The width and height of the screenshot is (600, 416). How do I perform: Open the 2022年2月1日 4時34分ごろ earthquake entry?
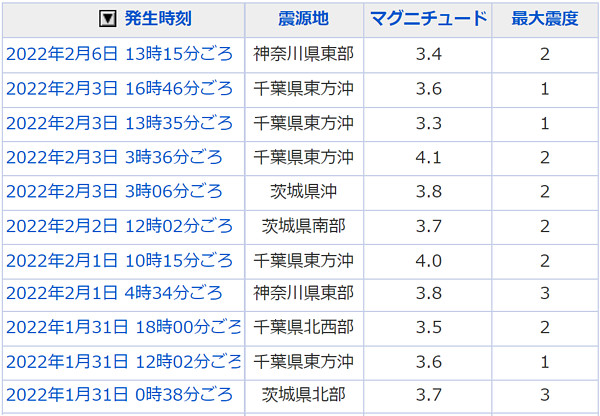(x=114, y=293)
